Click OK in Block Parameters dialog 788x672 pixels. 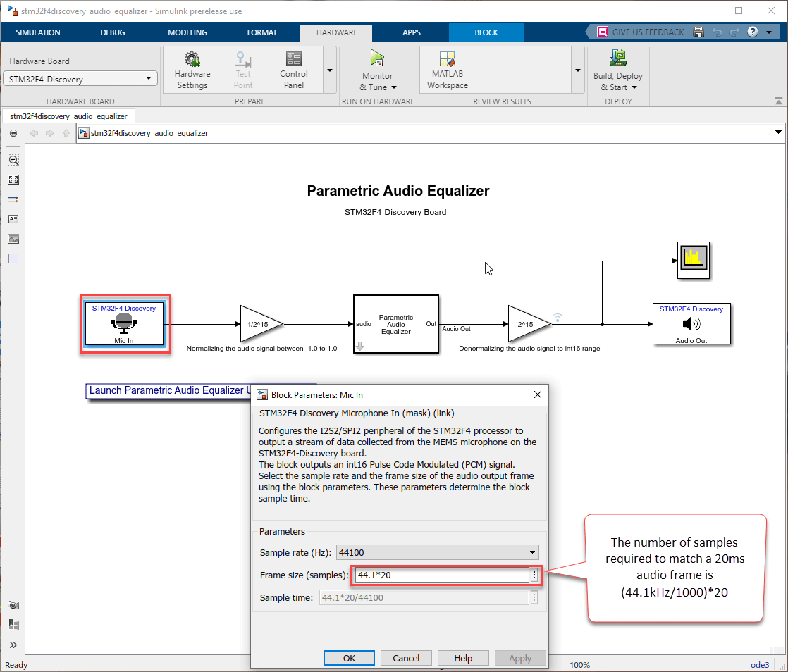349,658
